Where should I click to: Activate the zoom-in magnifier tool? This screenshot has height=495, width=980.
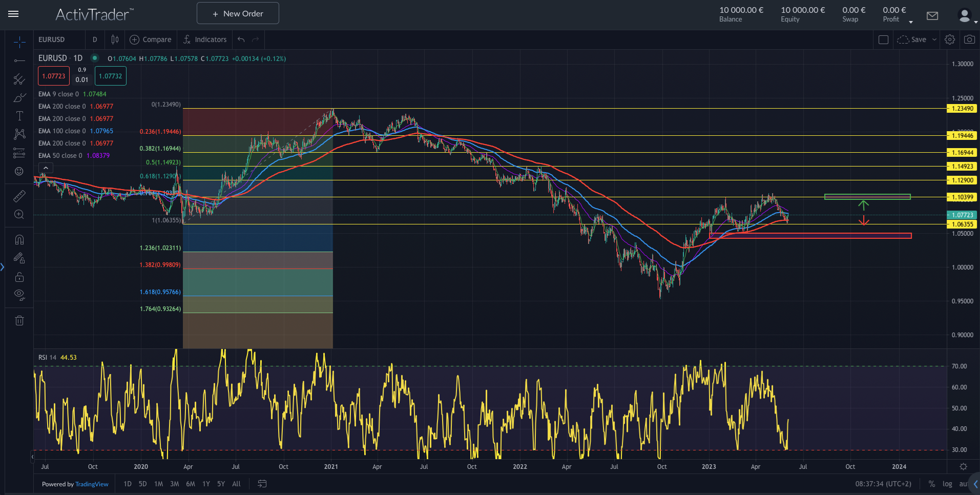click(x=19, y=214)
